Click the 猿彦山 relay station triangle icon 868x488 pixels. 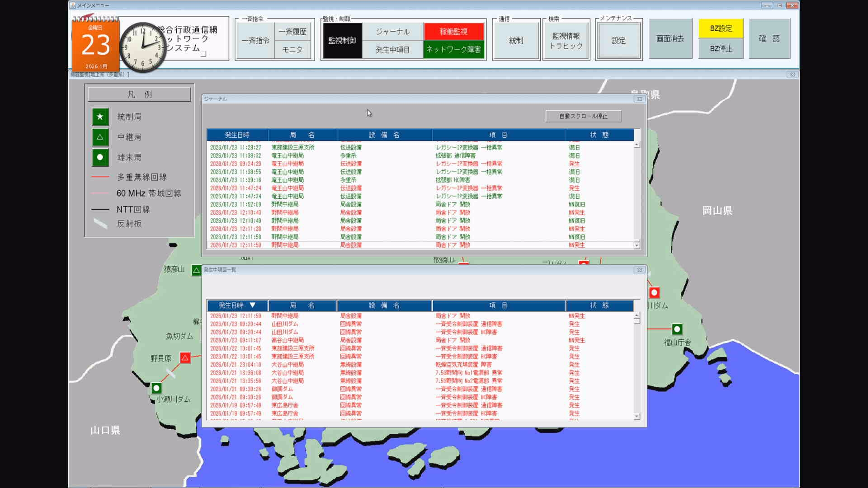point(196,270)
